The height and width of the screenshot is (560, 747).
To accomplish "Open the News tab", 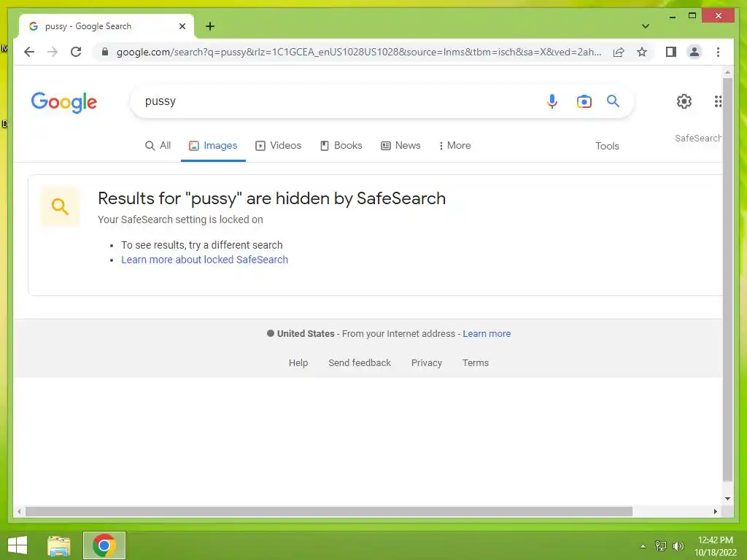I will tap(400, 145).
